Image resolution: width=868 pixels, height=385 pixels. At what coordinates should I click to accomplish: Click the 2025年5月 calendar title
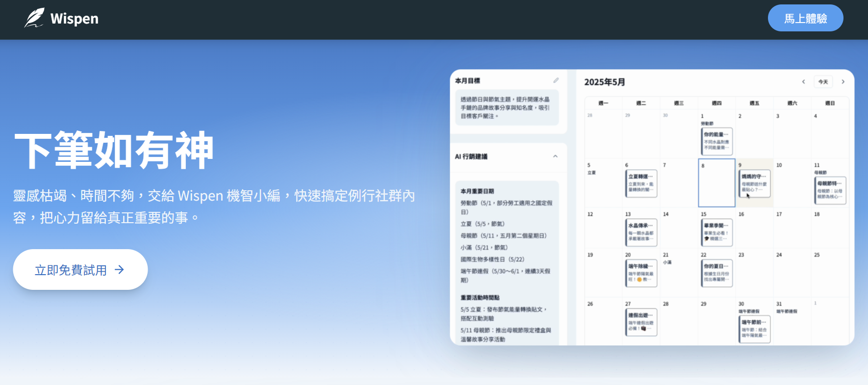(605, 82)
